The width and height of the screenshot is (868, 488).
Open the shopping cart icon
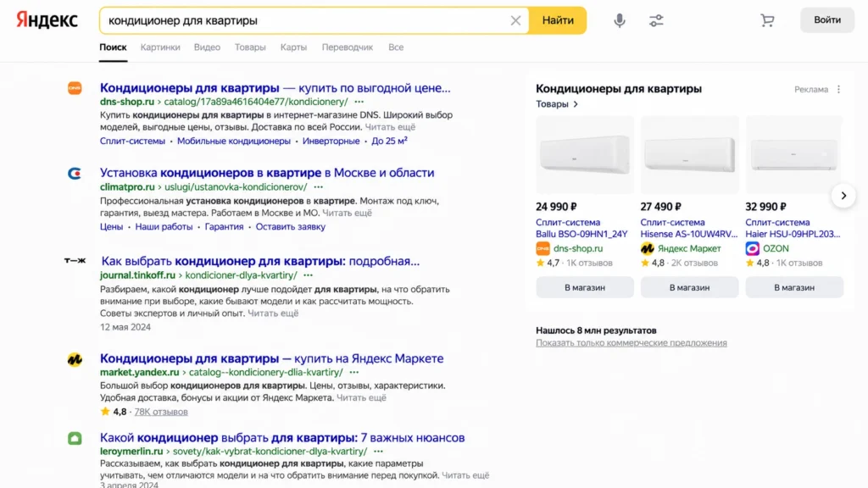pyautogui.click(x=767, y=20)
